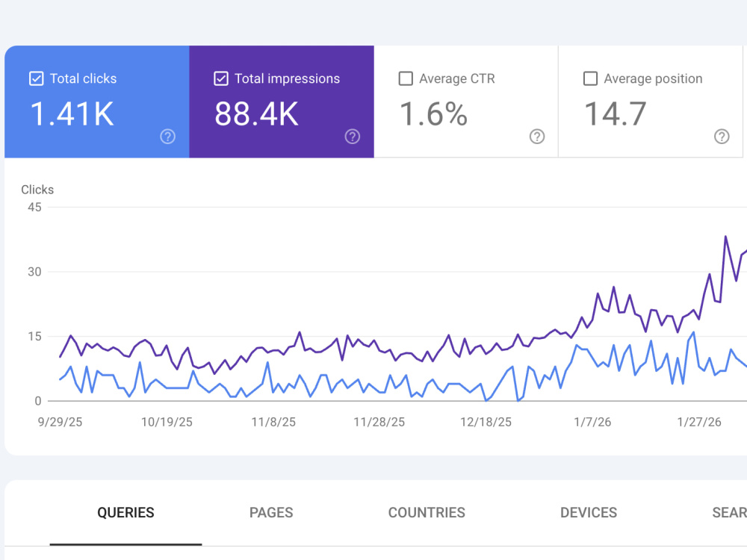This screenshot has height=560, width=747.
Task: Click the Average position card label
Action: click(x=653, y=78)
